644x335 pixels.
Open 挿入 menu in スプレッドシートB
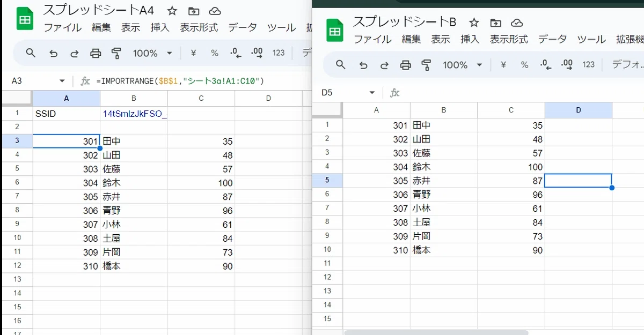click(470, 39)
